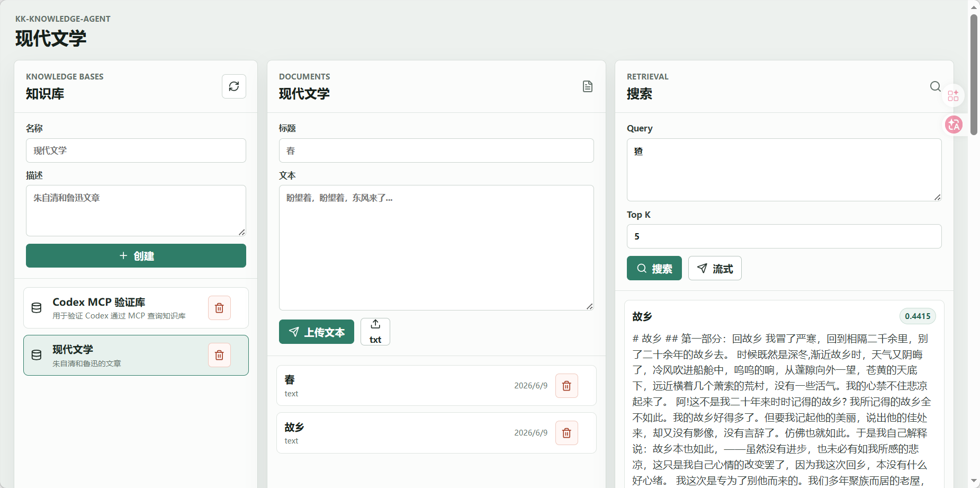Click 上传文本 button
Image resolution: width=980 pixels, height=488 pixels.
click(x=317, y=332)
